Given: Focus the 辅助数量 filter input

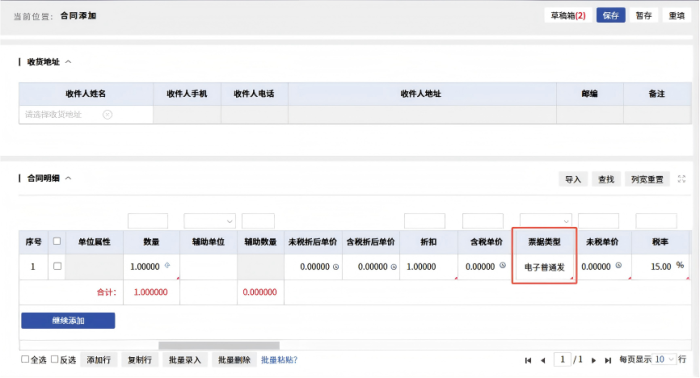Looking at the screenshot, I should tap(258, 221).
